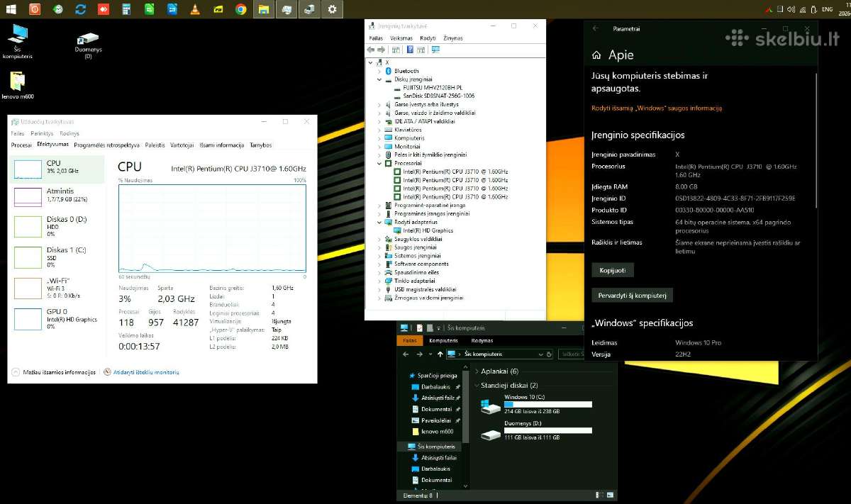
Task: Click orange 'Failas' tab in Explorer
Action: tap(409, 340)
